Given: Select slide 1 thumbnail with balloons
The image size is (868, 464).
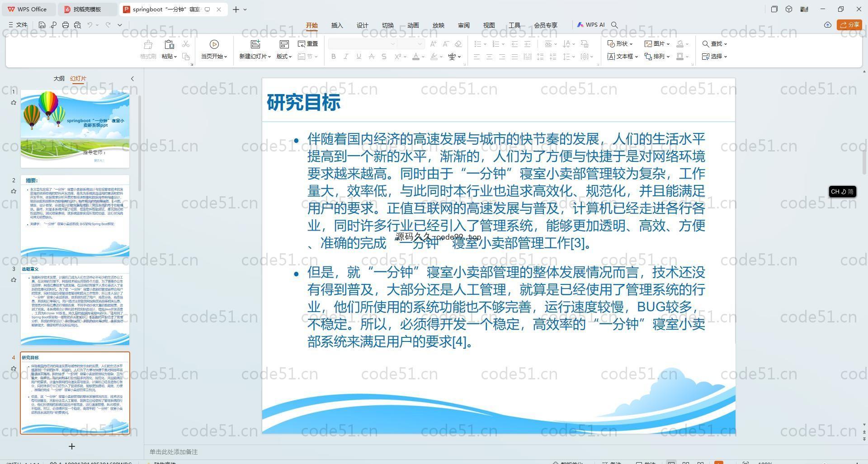Looking at the screenshot, I should (x=75, y=129).
